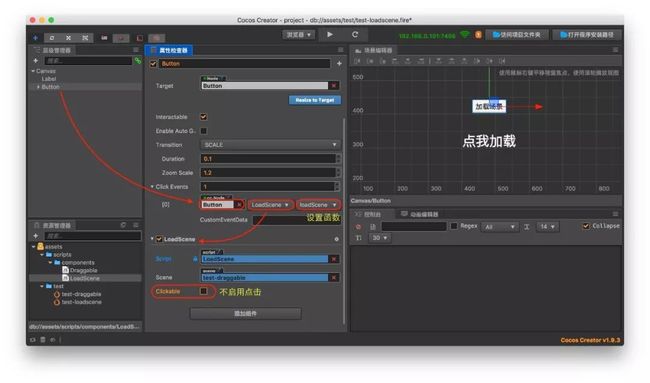650x383 pixels.
Task: Select the scale tool in top toolbar
Action: [68, 38]
